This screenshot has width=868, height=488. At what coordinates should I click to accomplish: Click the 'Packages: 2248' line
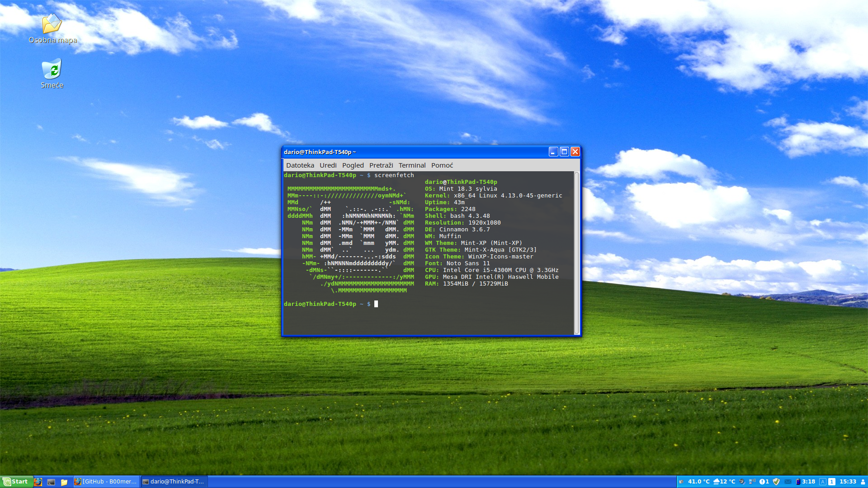pos(450,209)
